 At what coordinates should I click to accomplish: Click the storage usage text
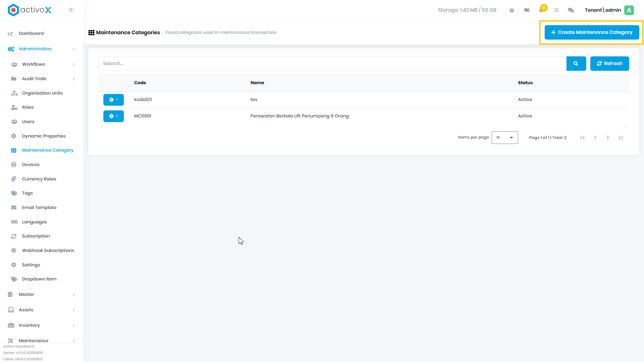tap(467, 10)
